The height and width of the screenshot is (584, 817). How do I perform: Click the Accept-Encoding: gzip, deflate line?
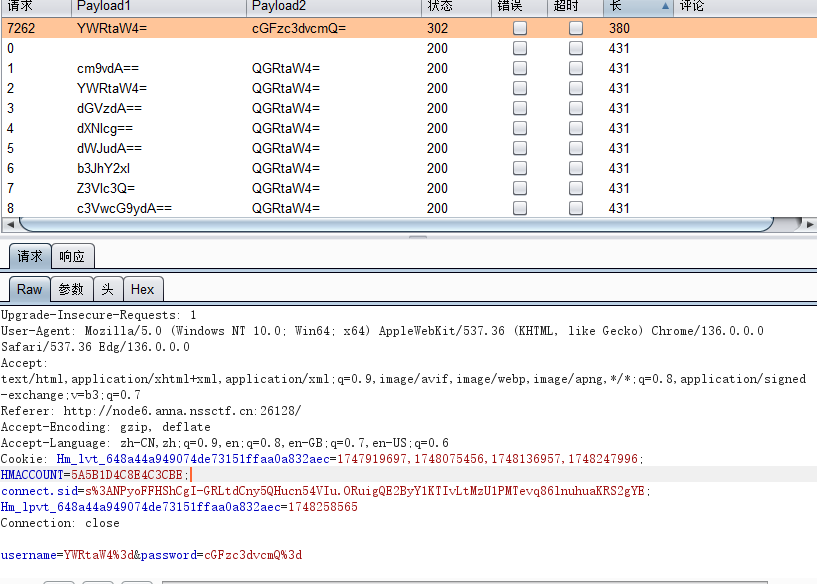point(105,427)
